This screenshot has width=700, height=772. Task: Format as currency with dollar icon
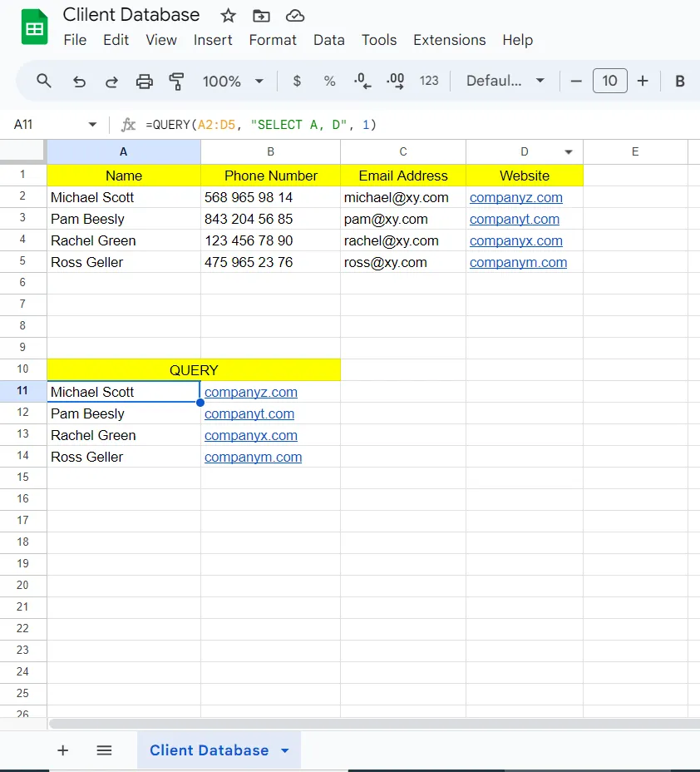pos(297,81)
